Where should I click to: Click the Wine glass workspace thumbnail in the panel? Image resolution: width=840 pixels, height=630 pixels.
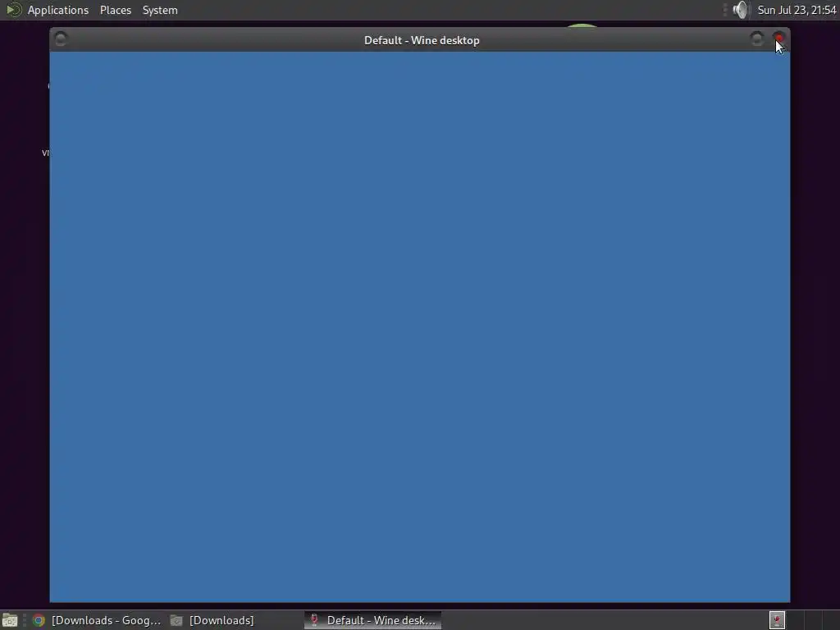click(x=777, y=620)
